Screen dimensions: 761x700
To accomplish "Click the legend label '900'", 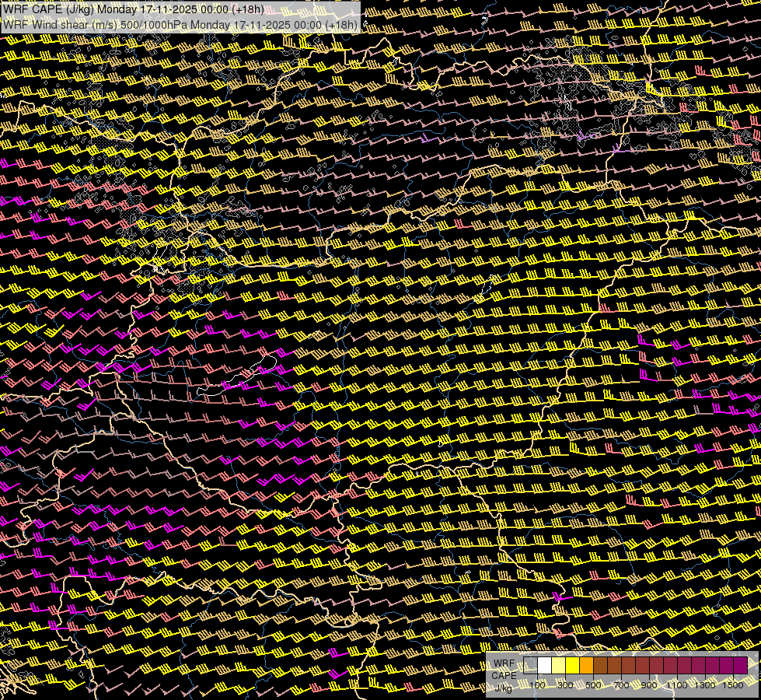I will [649, 685].
